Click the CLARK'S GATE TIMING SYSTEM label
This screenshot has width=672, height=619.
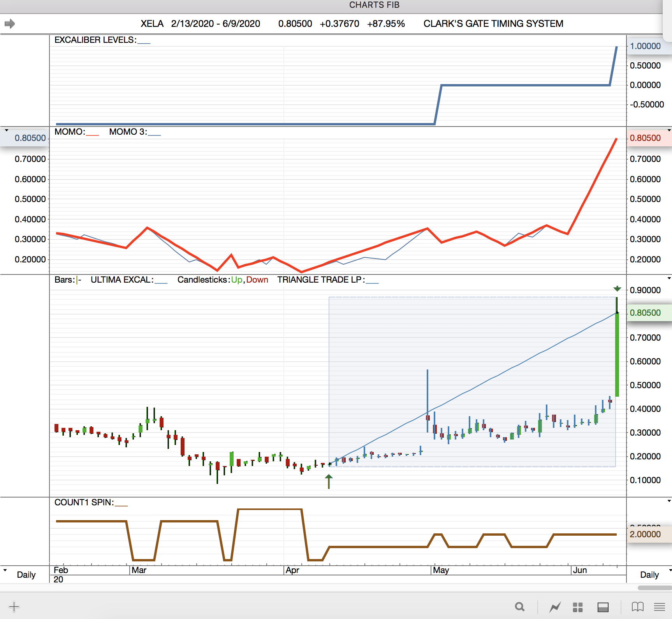(493, 24)
